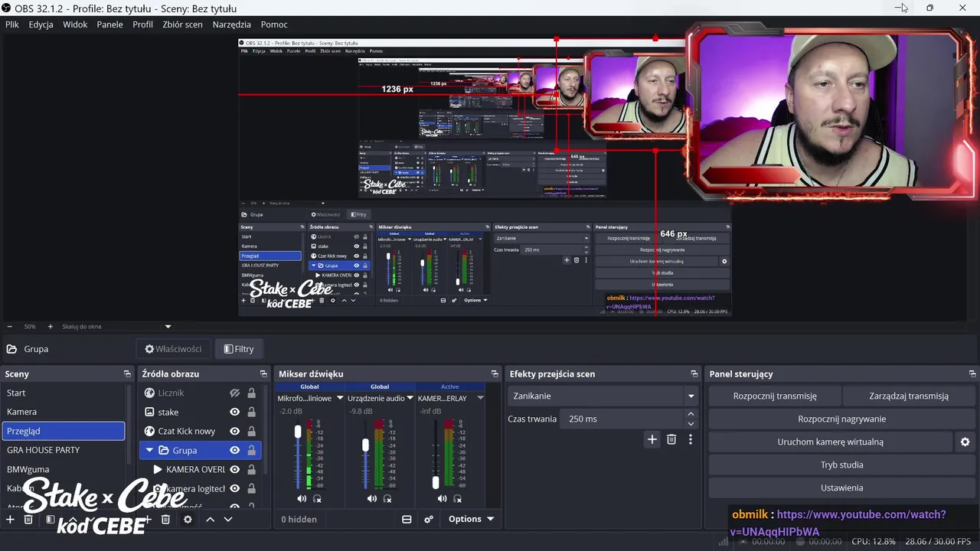Zoom out the preview with minus

[x=9, y=327]
